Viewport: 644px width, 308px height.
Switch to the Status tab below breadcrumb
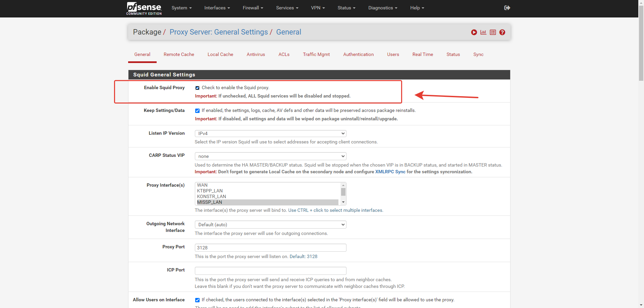453,55
